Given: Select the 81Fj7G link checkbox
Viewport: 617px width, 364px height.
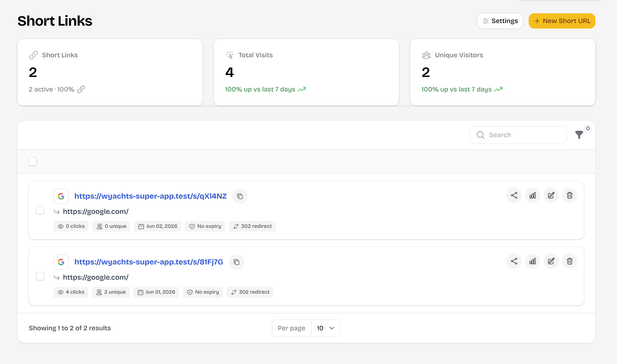Looking at the screenshot, I should (40, 276).
